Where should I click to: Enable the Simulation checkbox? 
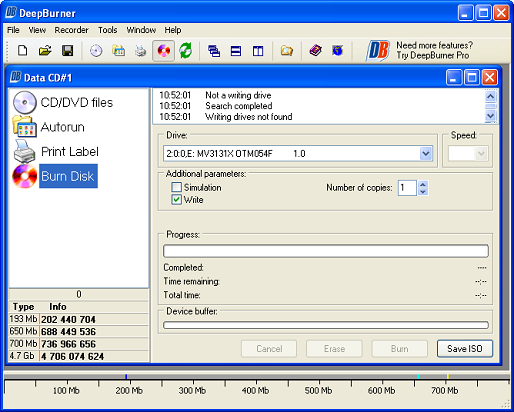click(176, 187)
